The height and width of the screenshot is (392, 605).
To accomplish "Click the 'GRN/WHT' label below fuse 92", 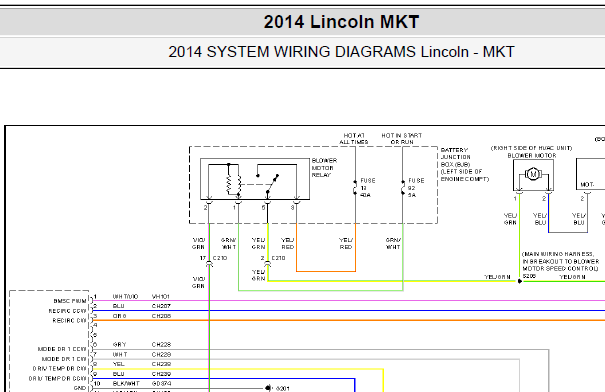I will coord(393,243).
